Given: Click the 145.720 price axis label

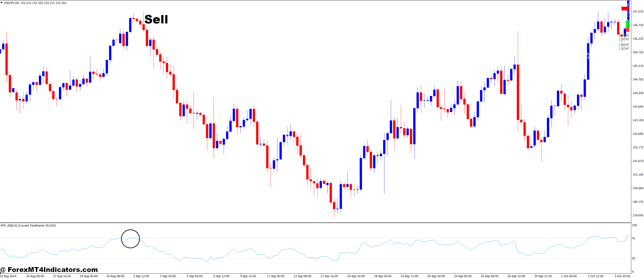Looking at the screenshot, I should pos(638,52).
